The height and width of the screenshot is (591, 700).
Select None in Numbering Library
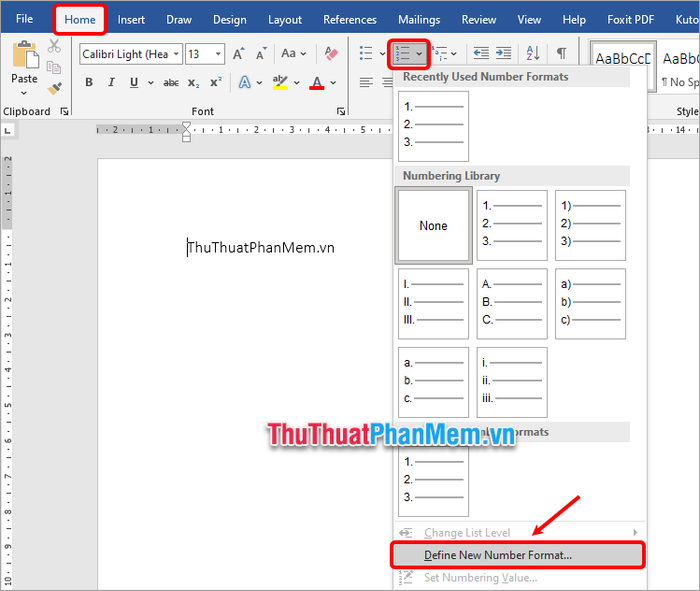point(433,225)
